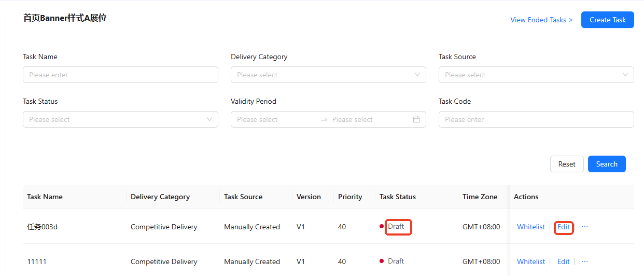
Task: Click the Create Task button
Action: click(x=607, y=20)
